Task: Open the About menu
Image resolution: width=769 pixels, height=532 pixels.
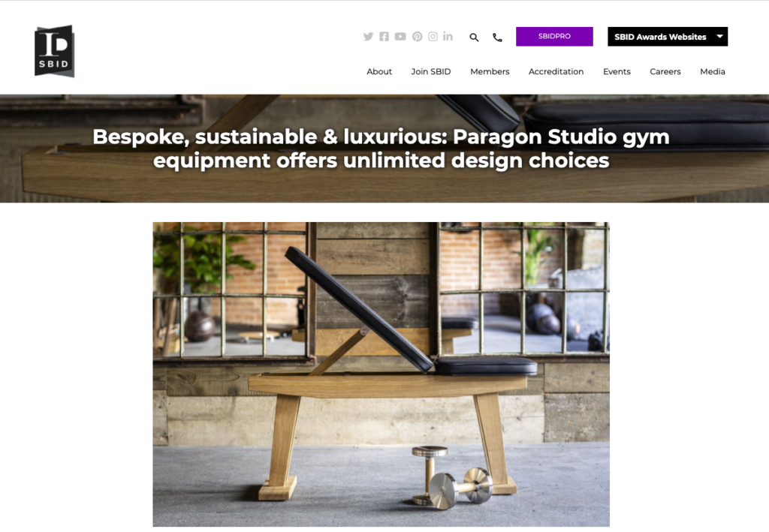Action: (379, 71)
